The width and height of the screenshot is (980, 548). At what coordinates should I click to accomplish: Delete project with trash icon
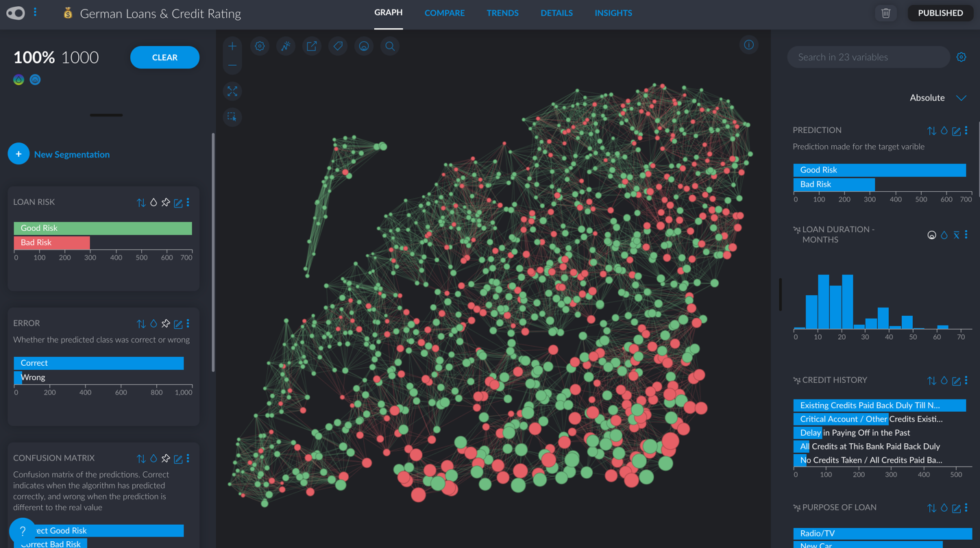point(885,13)
